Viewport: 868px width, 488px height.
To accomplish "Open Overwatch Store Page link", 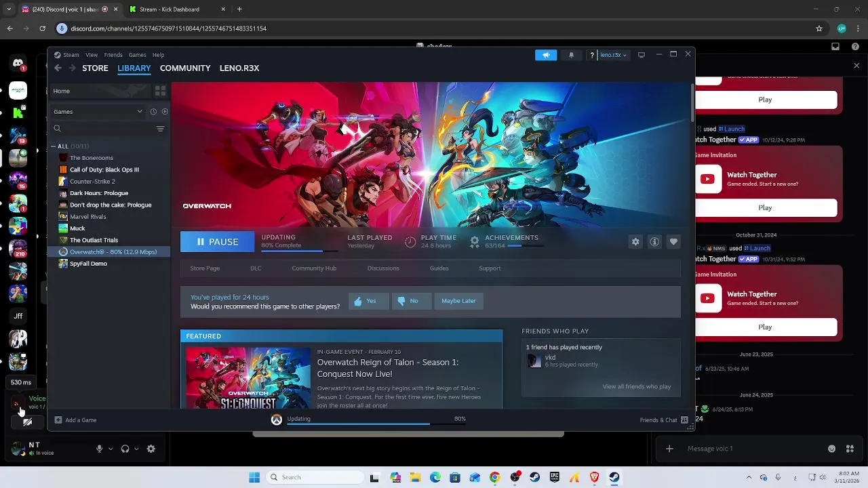I will 205,268.
